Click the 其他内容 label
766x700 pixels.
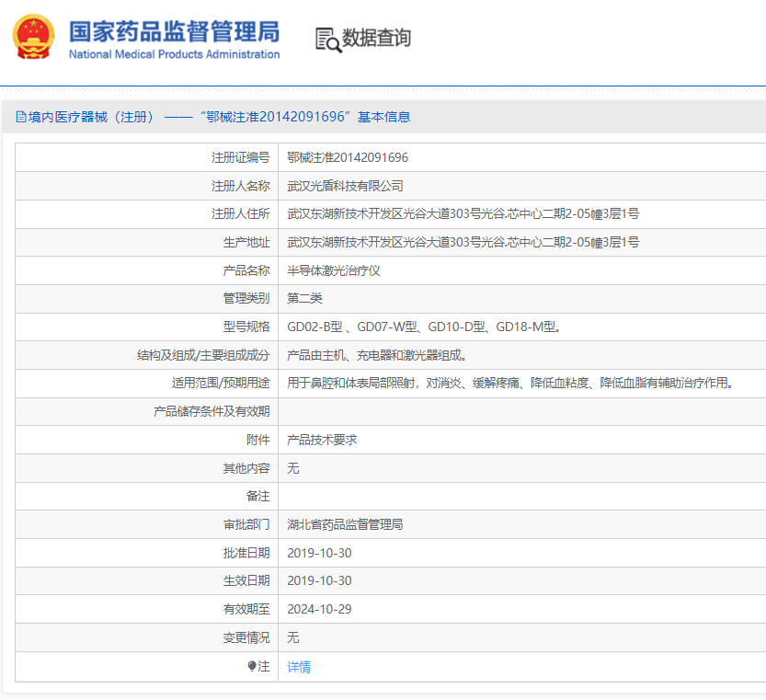(246, 468)
